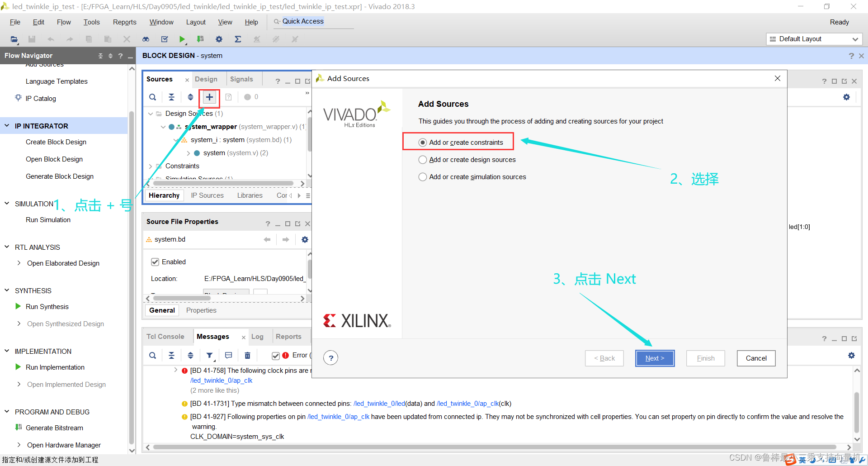
Task: Search in the Messages panel
Action: 153,355
